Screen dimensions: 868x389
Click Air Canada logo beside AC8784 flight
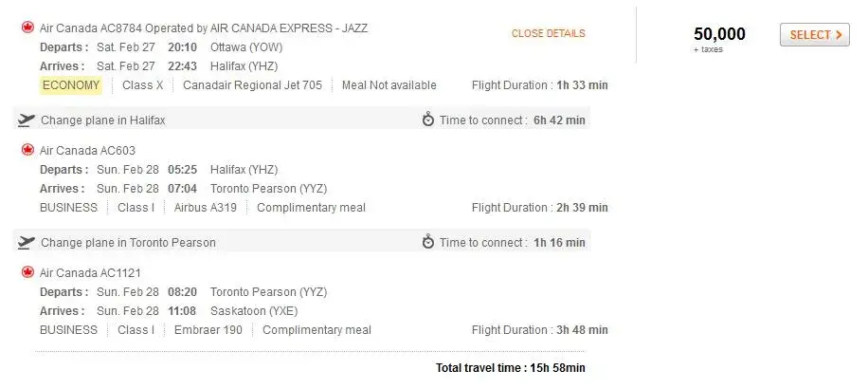pos(27,28)
